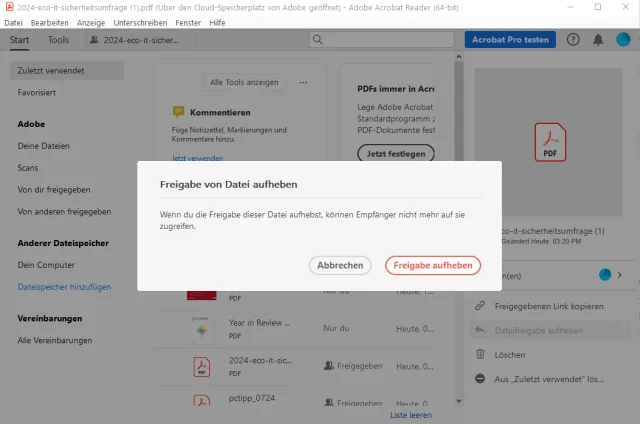Viewport: 640px width, 424px height.
Task: Open the 2024-eco-it-sicher... document tab
Action: coord(141,40)
